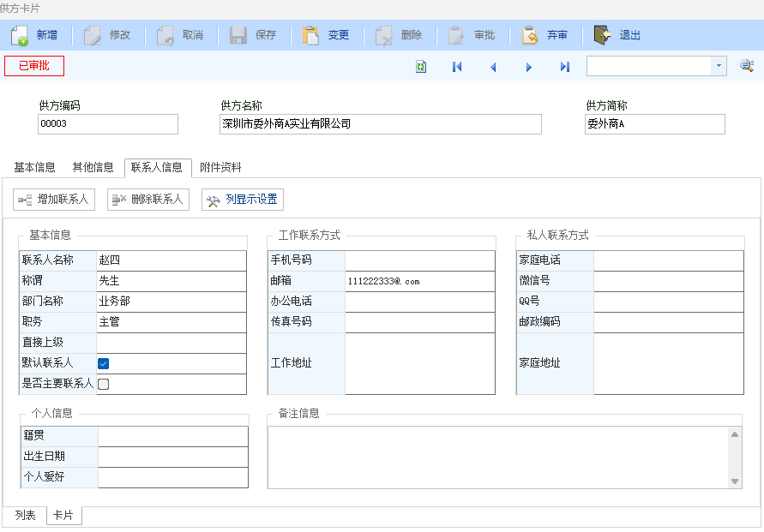
Task: Click the 家庭电话 input field
Action: 668,260
